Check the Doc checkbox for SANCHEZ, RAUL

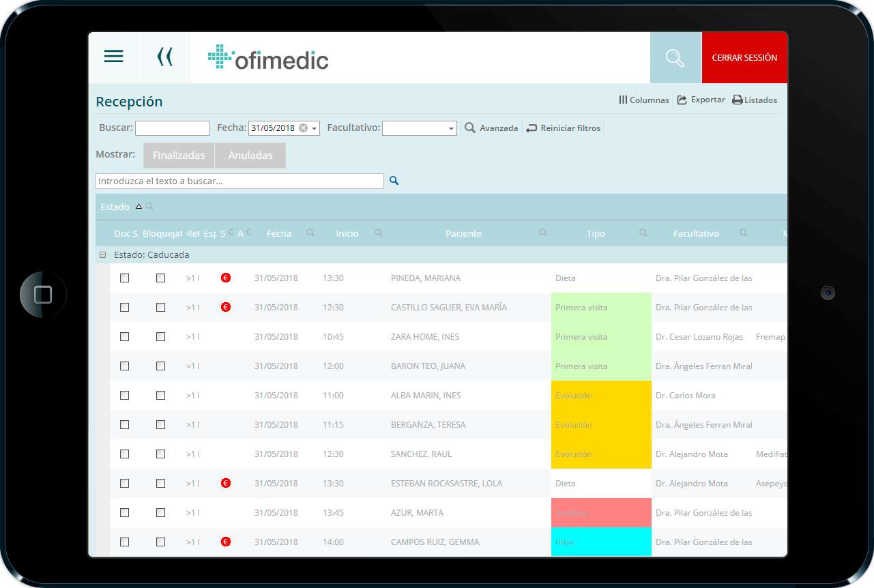[x=124, y=454]
